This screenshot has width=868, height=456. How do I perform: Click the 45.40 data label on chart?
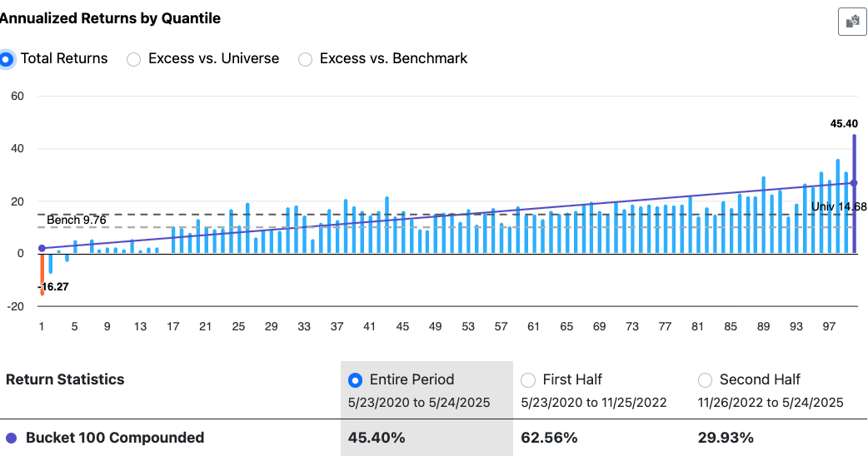tap(844, 124)
